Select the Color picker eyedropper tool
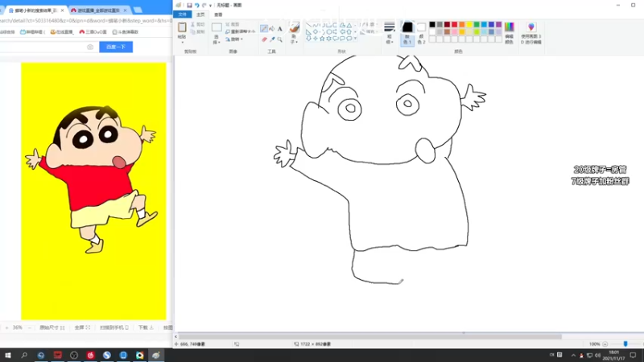 click(272, 39)
